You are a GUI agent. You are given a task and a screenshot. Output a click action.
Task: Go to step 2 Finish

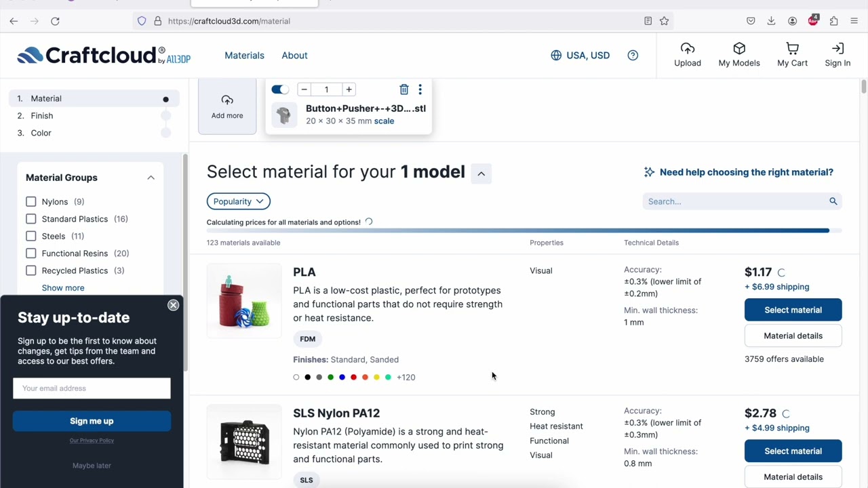(94, 116)
